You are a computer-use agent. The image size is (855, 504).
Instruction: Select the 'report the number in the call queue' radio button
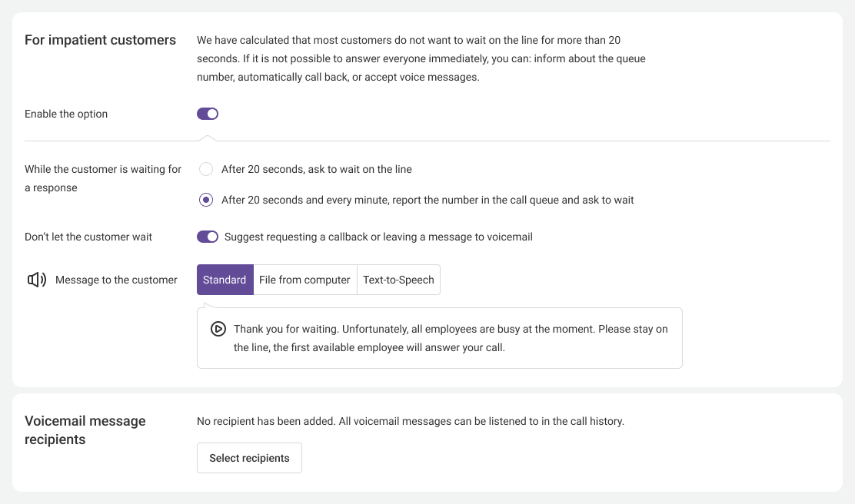point(206,200)
